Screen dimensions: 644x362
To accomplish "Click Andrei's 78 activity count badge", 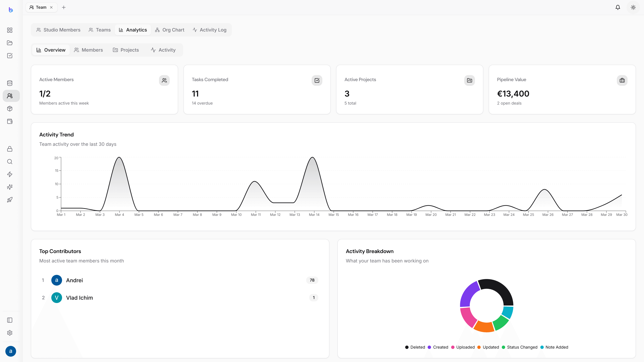I will click(312, 280).
